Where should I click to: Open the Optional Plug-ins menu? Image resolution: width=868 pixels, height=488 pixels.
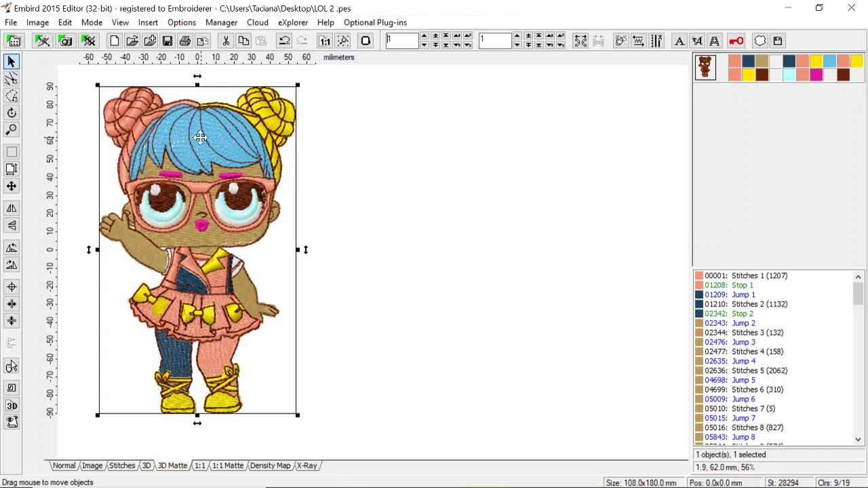(375, 22)
